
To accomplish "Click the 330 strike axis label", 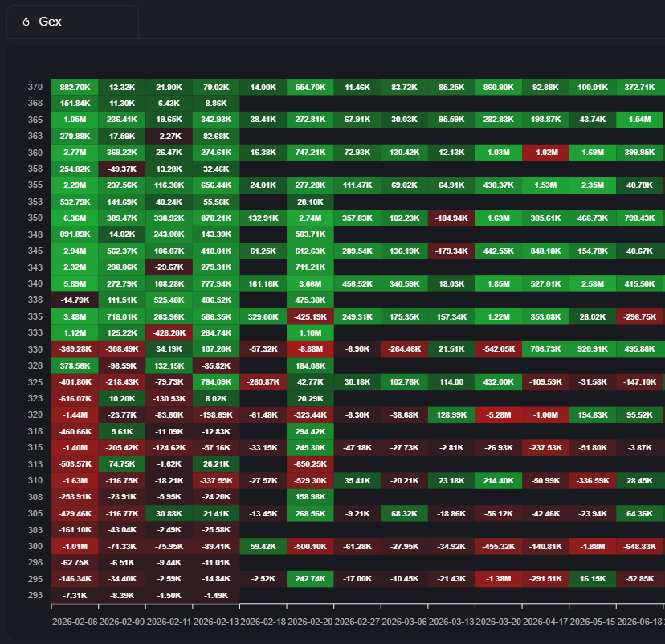I will point(35,349).
